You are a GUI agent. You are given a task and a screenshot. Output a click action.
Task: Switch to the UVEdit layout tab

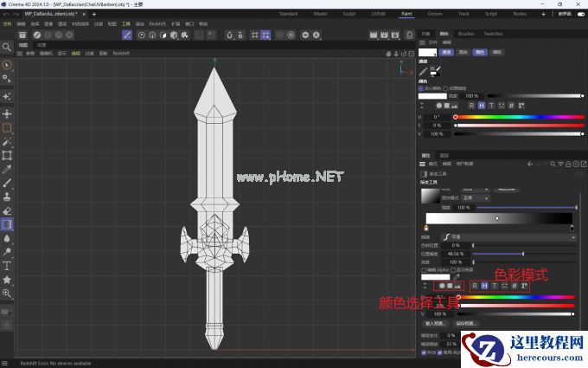coord(378,14)
